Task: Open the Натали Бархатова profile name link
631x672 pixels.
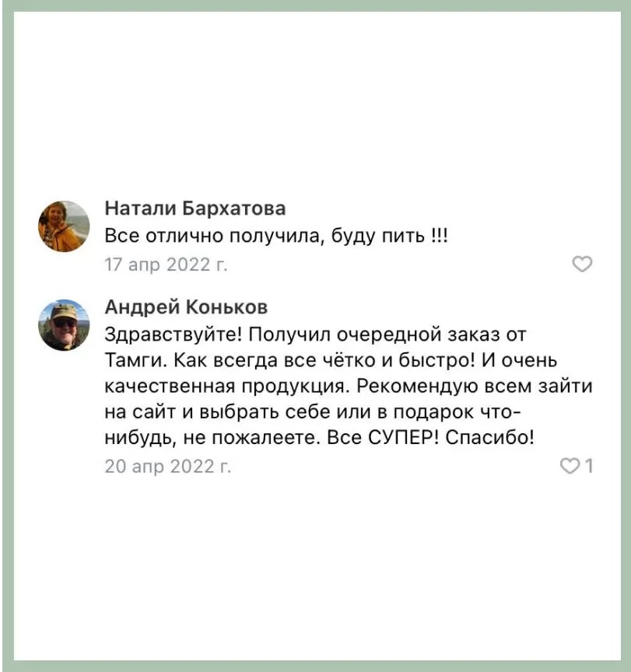Action: pyautogui.click(x=195, y=208)
